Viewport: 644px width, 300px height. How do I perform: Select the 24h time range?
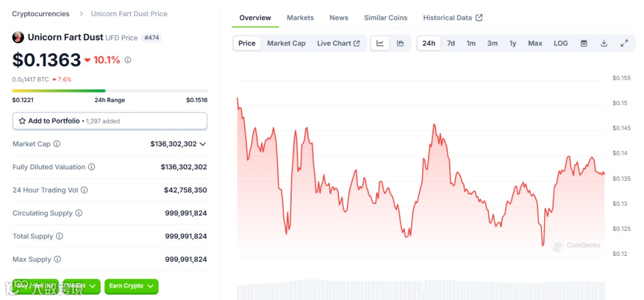[x=429, y=43]
